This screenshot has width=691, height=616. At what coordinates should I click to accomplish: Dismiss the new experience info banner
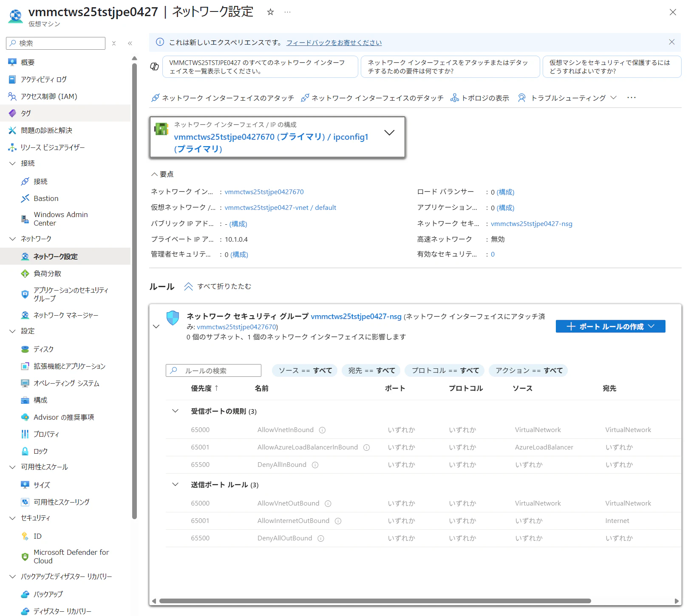(x=671, y=42)
